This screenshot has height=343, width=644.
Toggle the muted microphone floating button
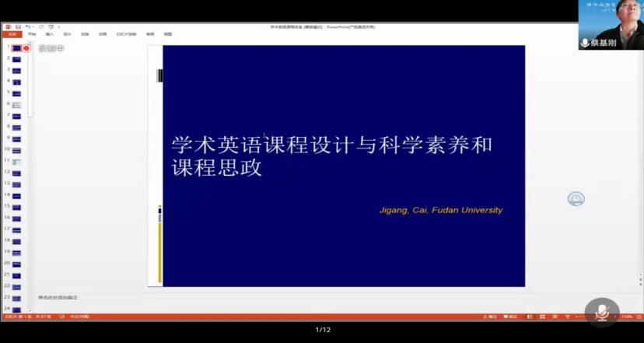point(601,312)
